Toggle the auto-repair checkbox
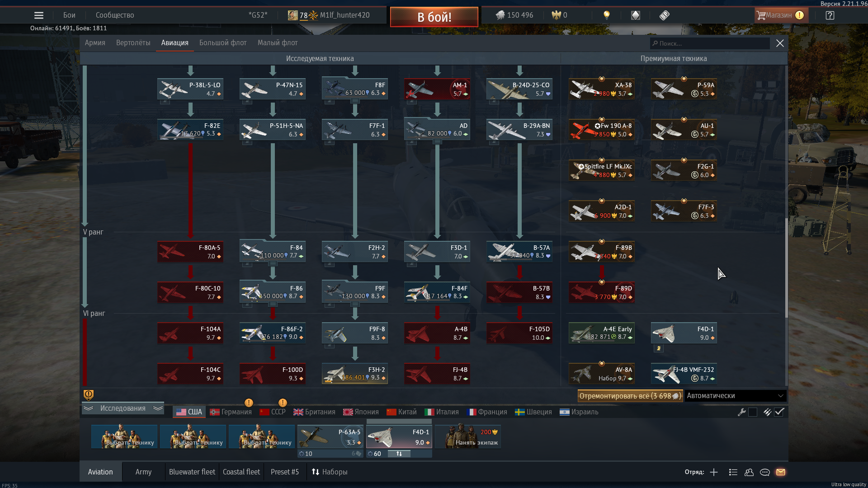 [x=753, y=412]
